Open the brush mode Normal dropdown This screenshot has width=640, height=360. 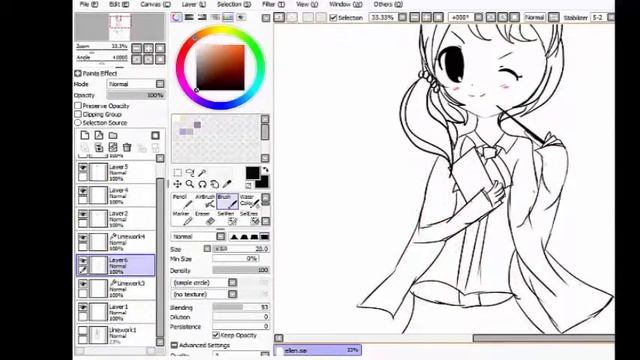(198, 236)
